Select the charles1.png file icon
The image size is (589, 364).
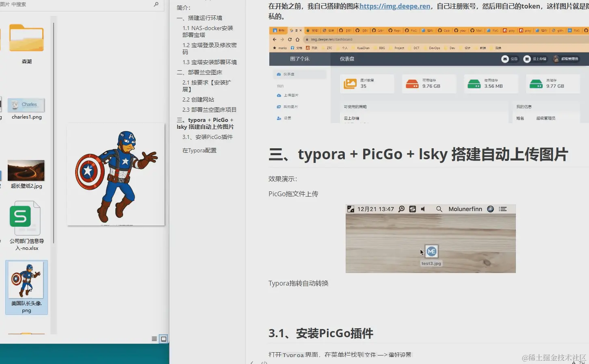[x=26, y=104]
